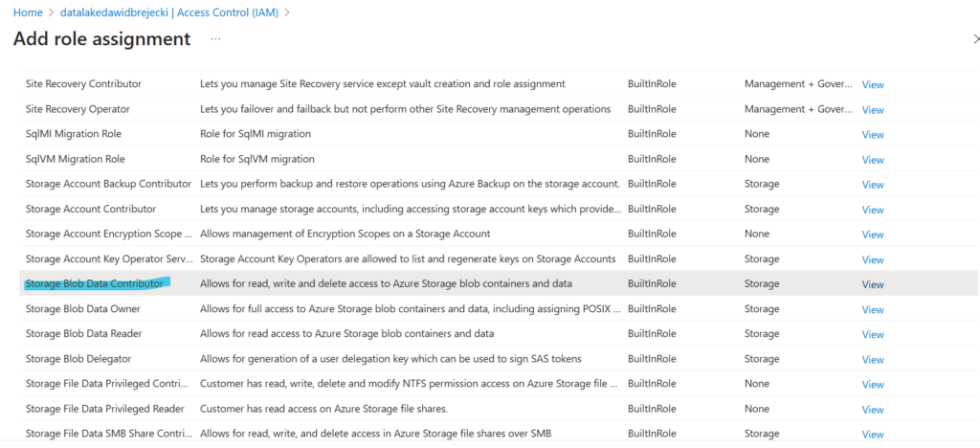Click View link for Site Recovery Operator
Viewport: 980px width, 448px height.
873,109
